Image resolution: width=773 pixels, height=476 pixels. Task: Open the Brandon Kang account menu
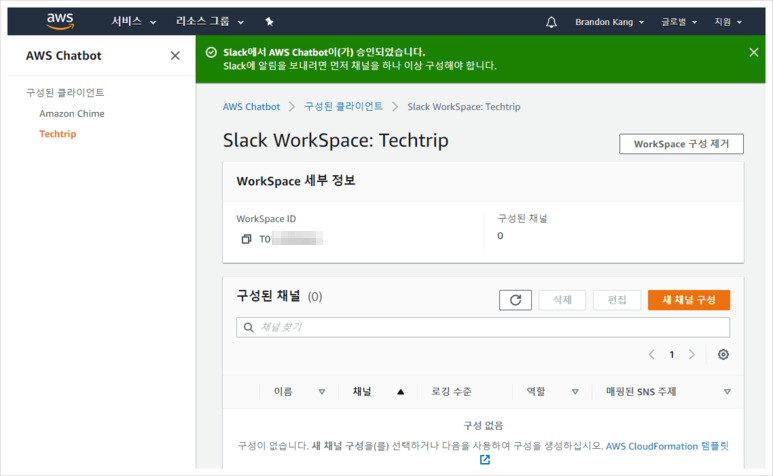point(609,22)
